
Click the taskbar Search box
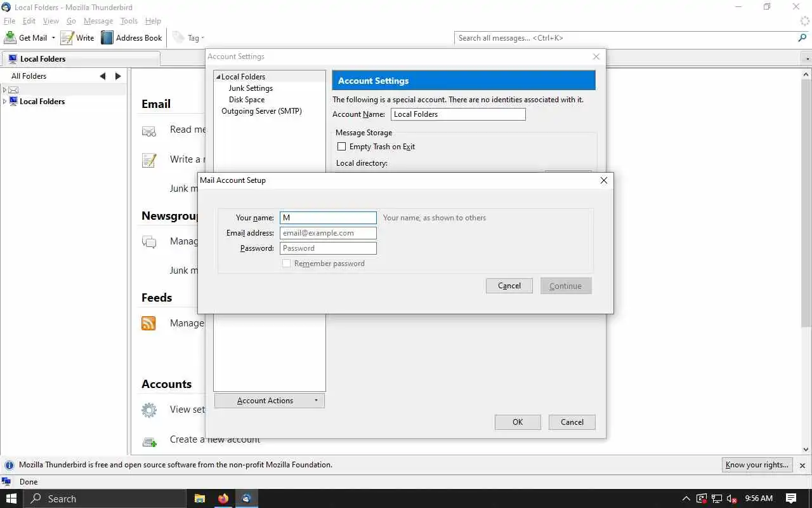[105, 498]
